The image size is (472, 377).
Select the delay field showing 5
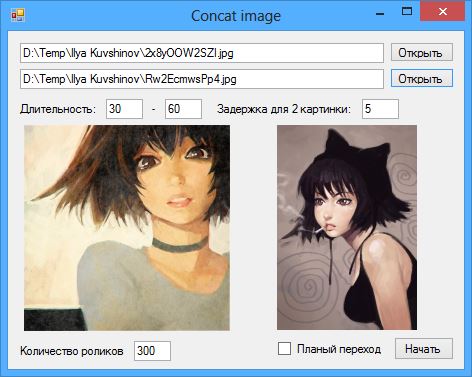pyautogui.click(x=380, y=109)
